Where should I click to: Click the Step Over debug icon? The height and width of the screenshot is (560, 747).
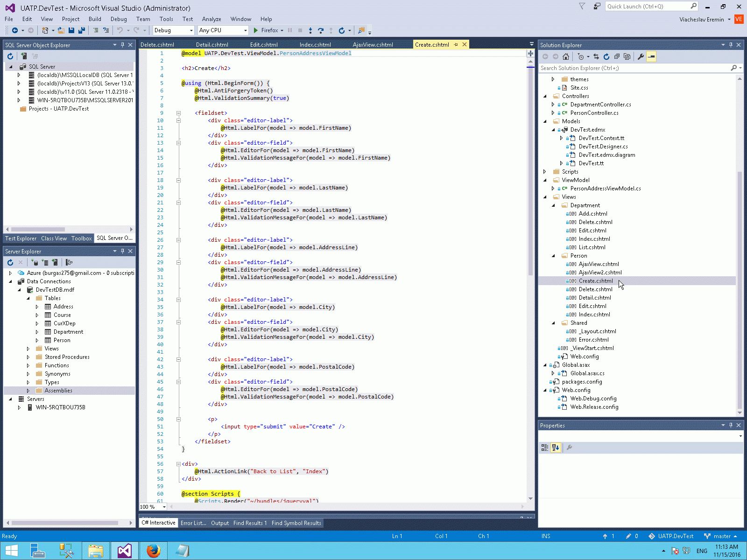(321, 30)
